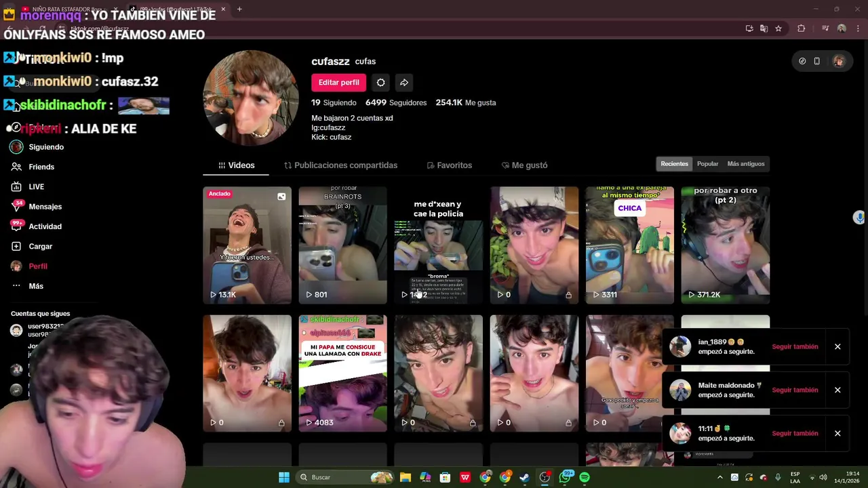Open the Drake llamada video with 4083 views
868x488 pixels.
(x=342, y=373)
